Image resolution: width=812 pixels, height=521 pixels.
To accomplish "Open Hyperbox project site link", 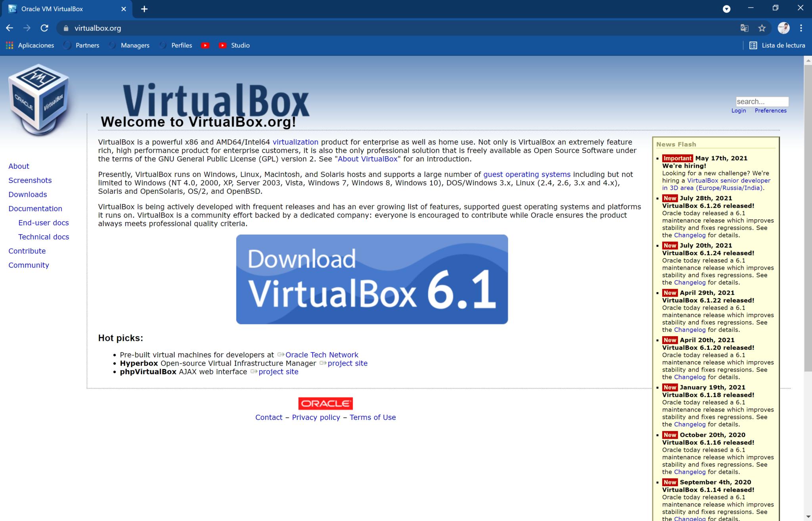I will [347, 363].
